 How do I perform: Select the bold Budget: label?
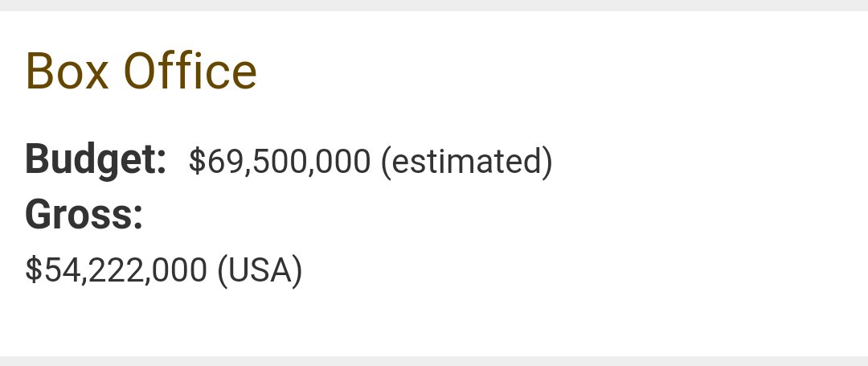[x=96, y=161]
